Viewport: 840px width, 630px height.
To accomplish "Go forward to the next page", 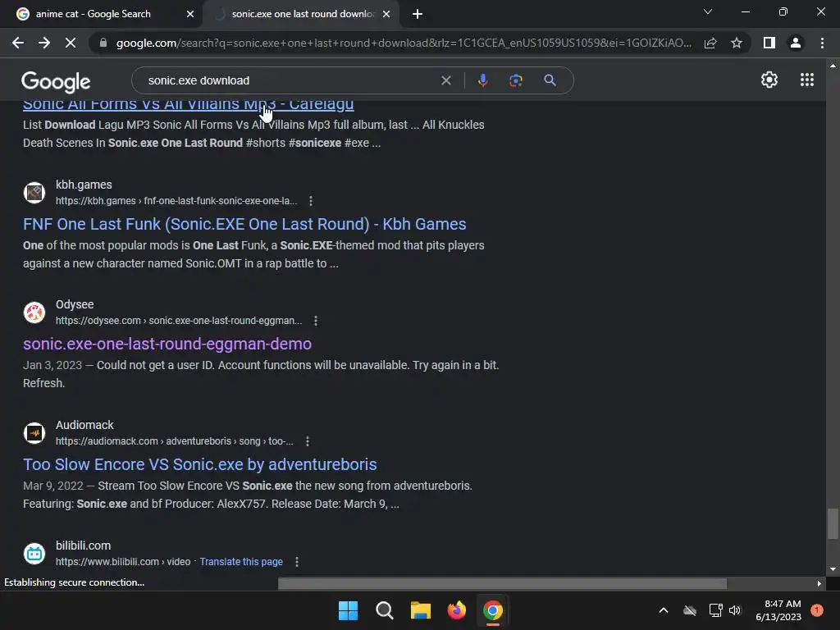I will (x=44, y=43).
